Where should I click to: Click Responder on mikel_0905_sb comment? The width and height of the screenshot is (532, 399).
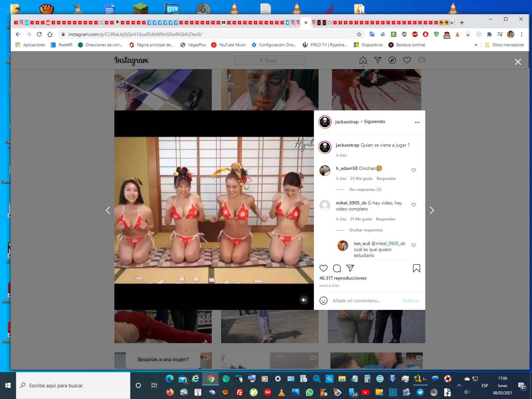click(385, 219)
